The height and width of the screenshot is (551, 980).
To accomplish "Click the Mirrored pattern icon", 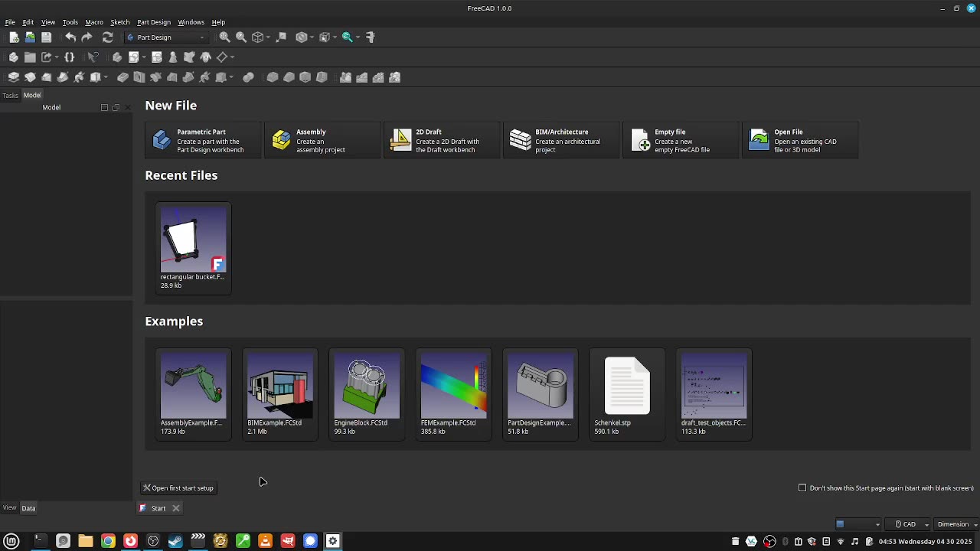I will coord(345,77).
